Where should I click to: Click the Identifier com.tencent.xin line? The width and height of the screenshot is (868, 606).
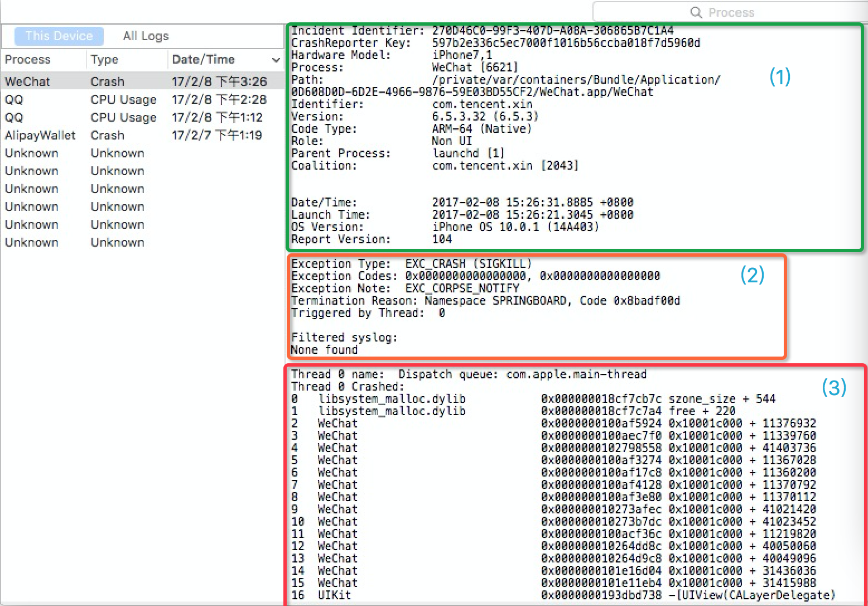(x=412, y=104)
